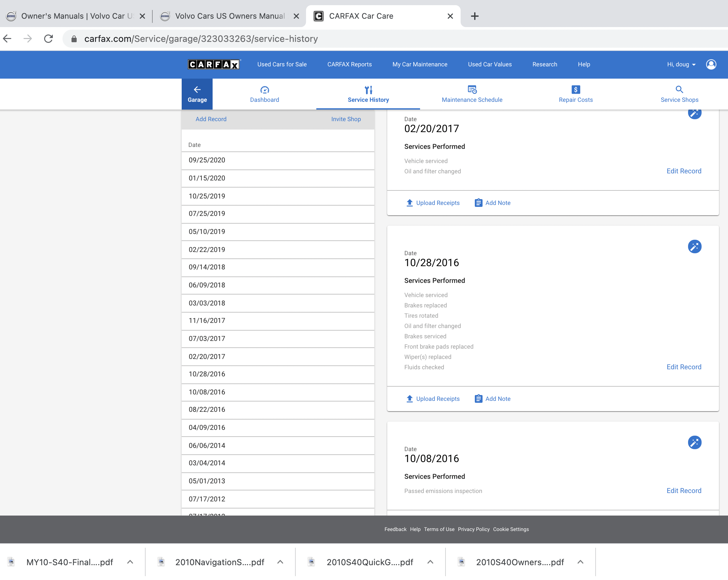Image resolution: width=728 pixels, height=580 pixels.
Task: Click Edit Record for 10/28/2016
Action: point(684,367)
